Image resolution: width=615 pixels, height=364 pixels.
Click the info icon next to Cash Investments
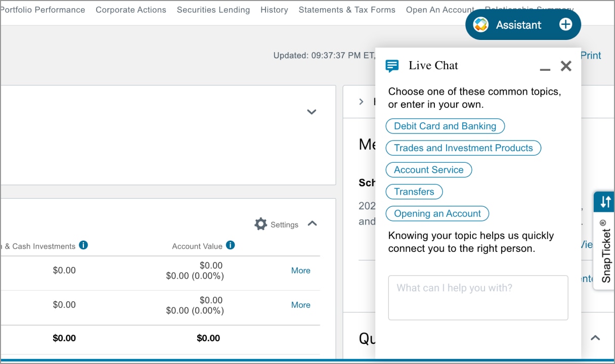(x=83, y=246)
